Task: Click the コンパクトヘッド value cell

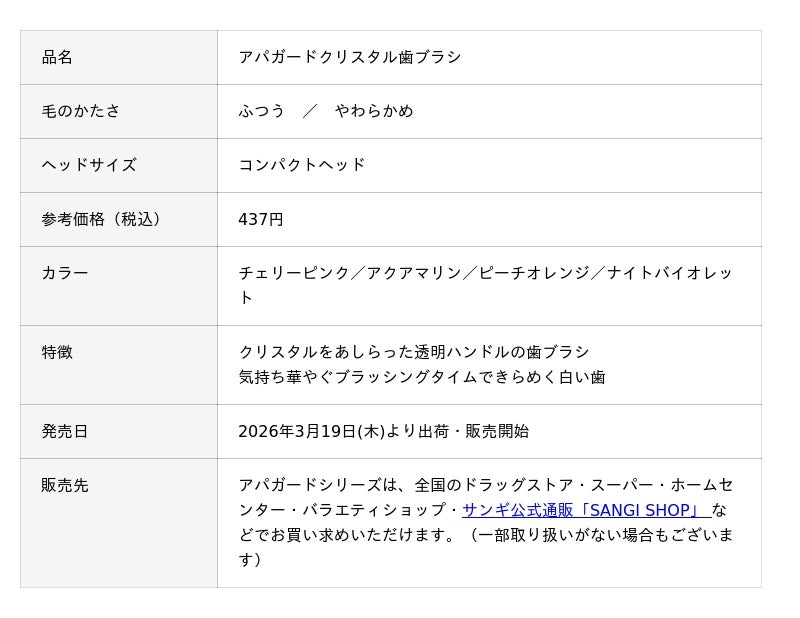Action: (301, 166)
